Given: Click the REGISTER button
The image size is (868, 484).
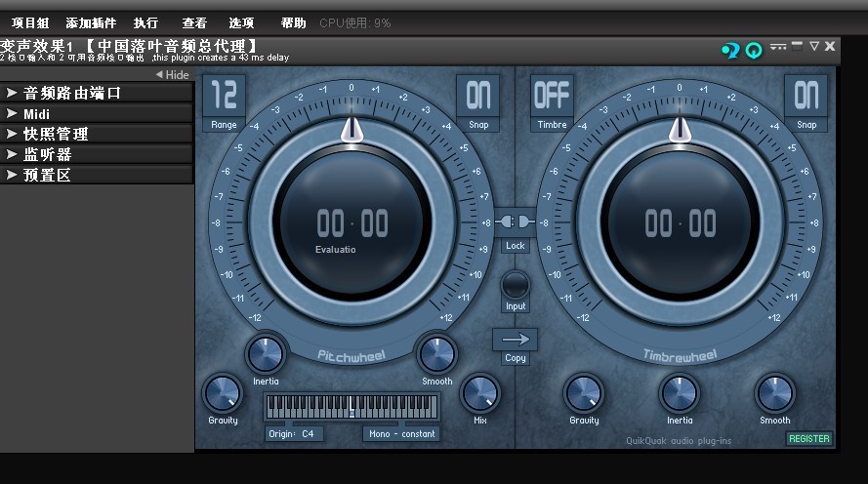Looking at the screenshot, I should point(809,439).
